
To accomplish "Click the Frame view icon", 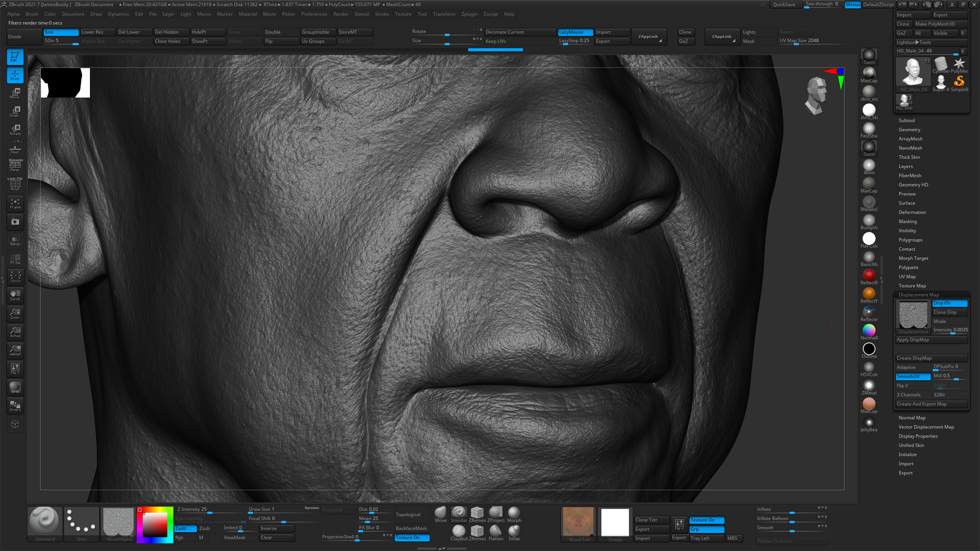I will pyautogui.click(x=15, y=203).
